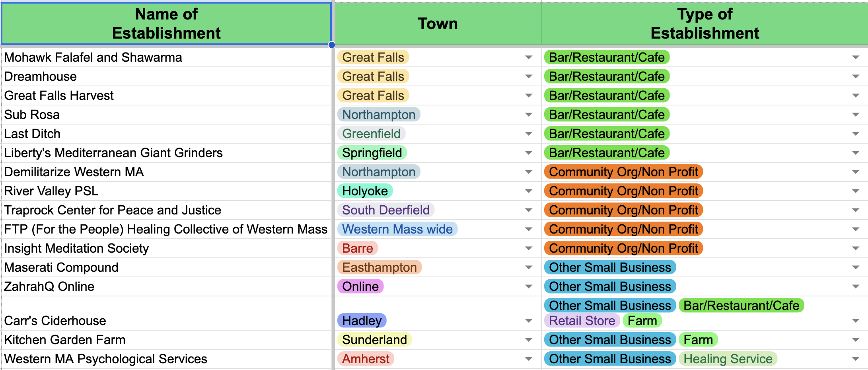Open Type dropdown for Insight Meditation Society

856,248
